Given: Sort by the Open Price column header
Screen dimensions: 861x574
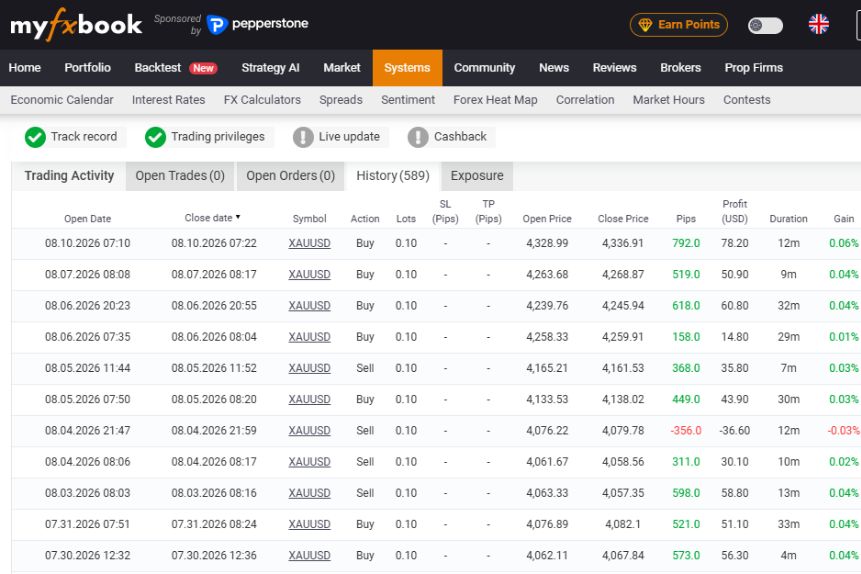Looking at the screenshot, I should coord(547,219).
